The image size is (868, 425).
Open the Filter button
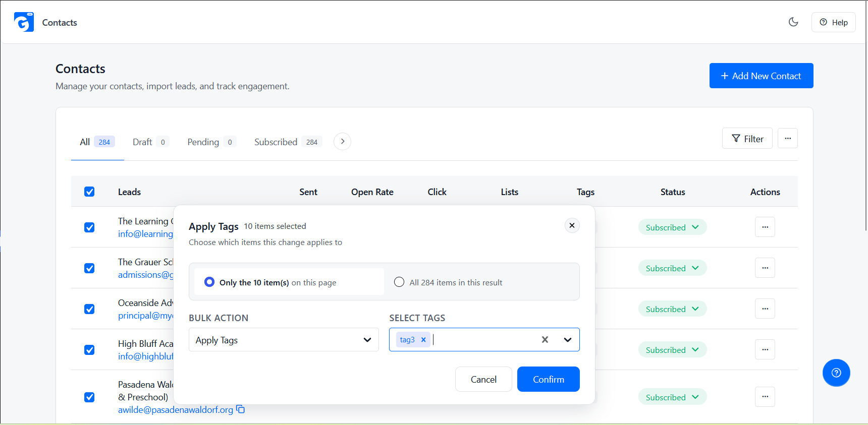747,138
